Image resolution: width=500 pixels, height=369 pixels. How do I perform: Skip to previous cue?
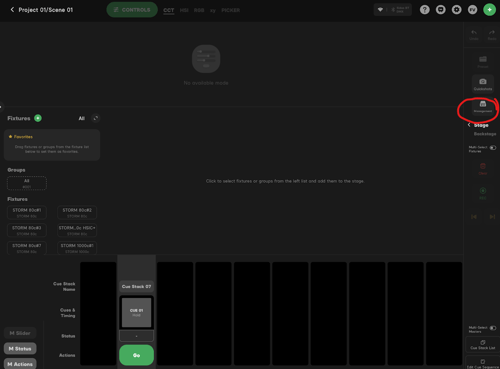(474, 217)
